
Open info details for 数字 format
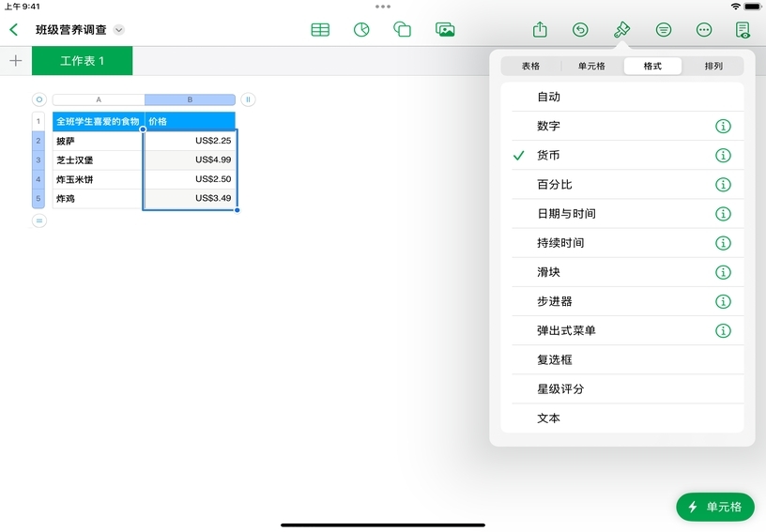coord(723,127)
